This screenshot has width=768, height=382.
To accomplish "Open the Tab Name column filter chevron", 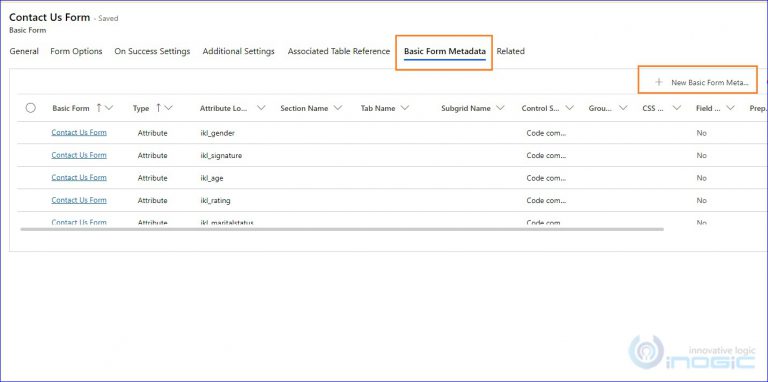I will click(x=405, y=108).
